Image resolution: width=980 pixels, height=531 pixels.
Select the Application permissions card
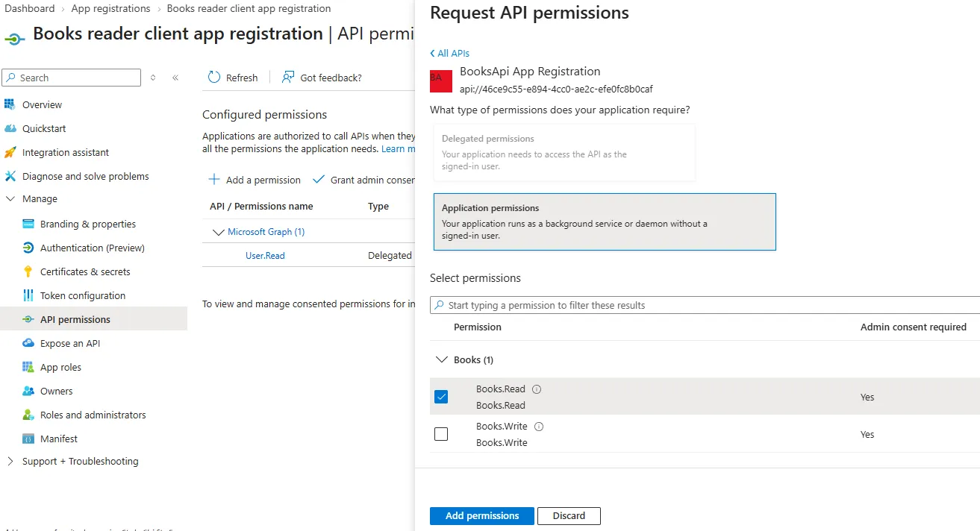[x=605, y=221]
